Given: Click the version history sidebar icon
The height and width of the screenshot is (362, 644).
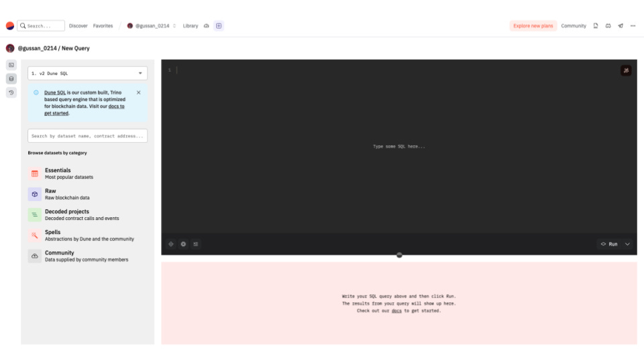Looking at the screenshot, I should click(x=11, y=93).
